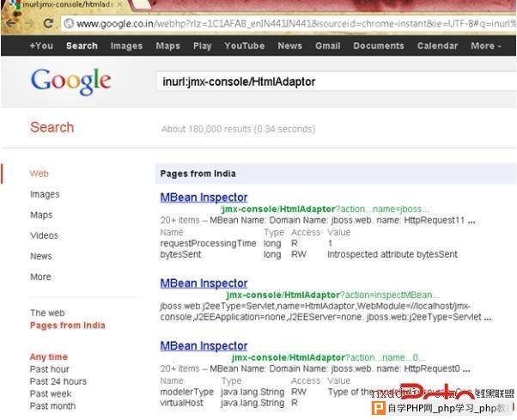517x420 pixels.
Task: Filter results by Past 24 hours
Action: click(58, 381)
